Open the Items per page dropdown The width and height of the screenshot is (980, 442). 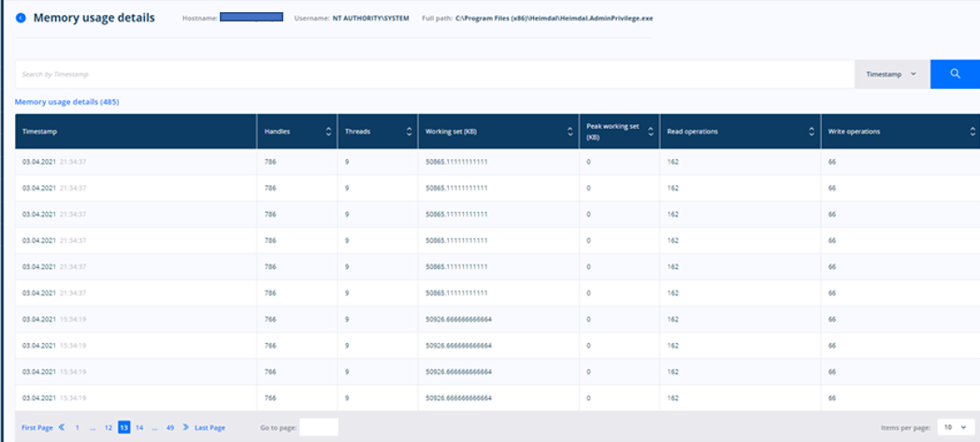(957, 427)
